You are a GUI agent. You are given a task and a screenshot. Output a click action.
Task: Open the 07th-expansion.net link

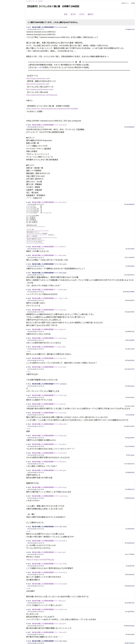[38, 84]
